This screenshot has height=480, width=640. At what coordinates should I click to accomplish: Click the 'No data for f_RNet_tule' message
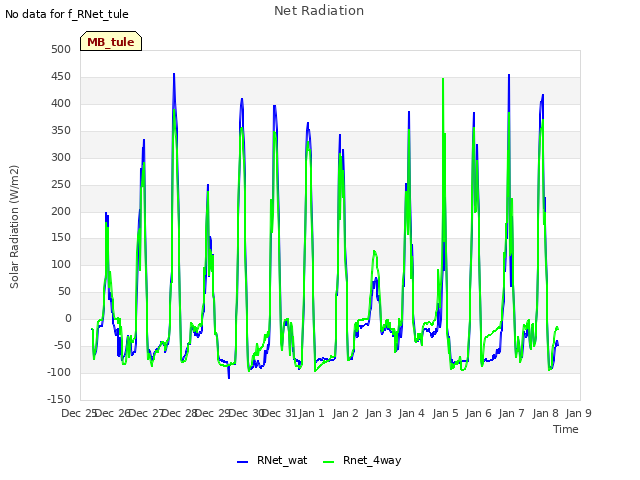pos(67,14)
